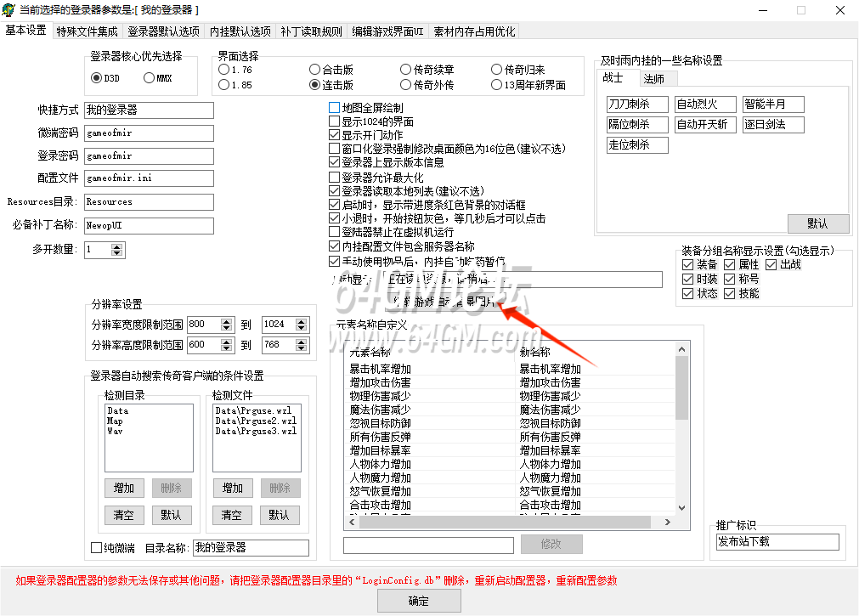The image size is (859, 616).
Task: Select the MMX core radio button
Action: click(158, 78)
